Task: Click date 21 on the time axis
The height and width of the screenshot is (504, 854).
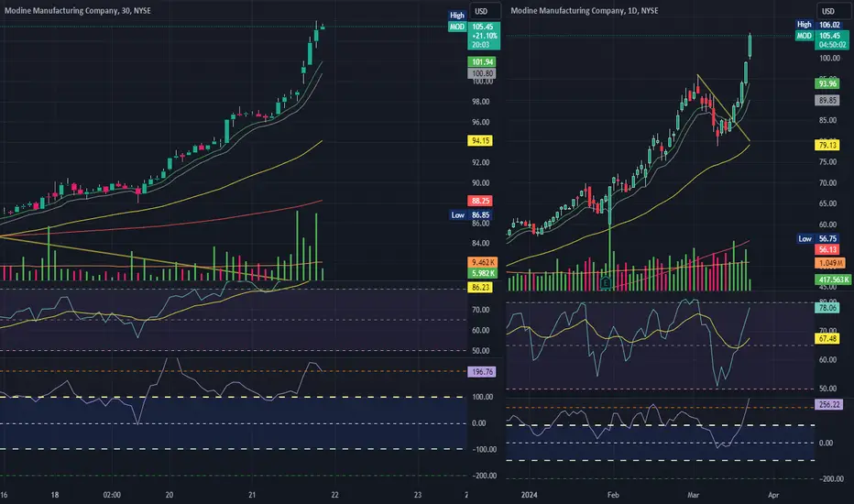Action: click(252, 495)
